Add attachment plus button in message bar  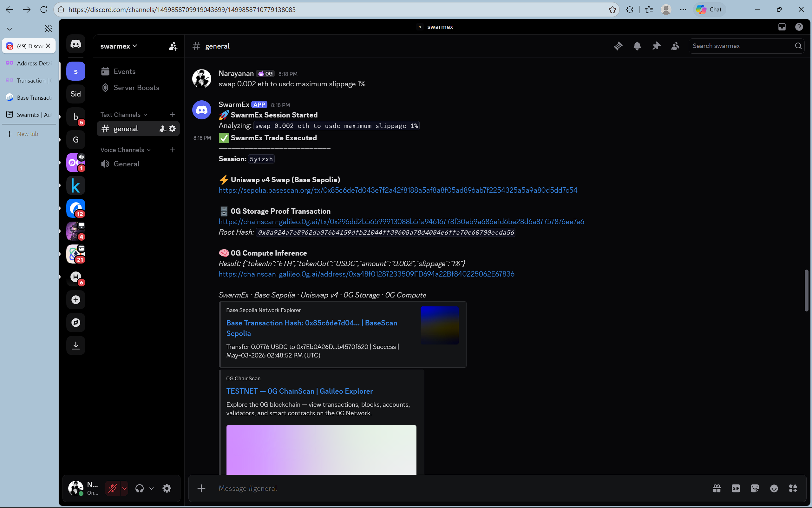201,488
